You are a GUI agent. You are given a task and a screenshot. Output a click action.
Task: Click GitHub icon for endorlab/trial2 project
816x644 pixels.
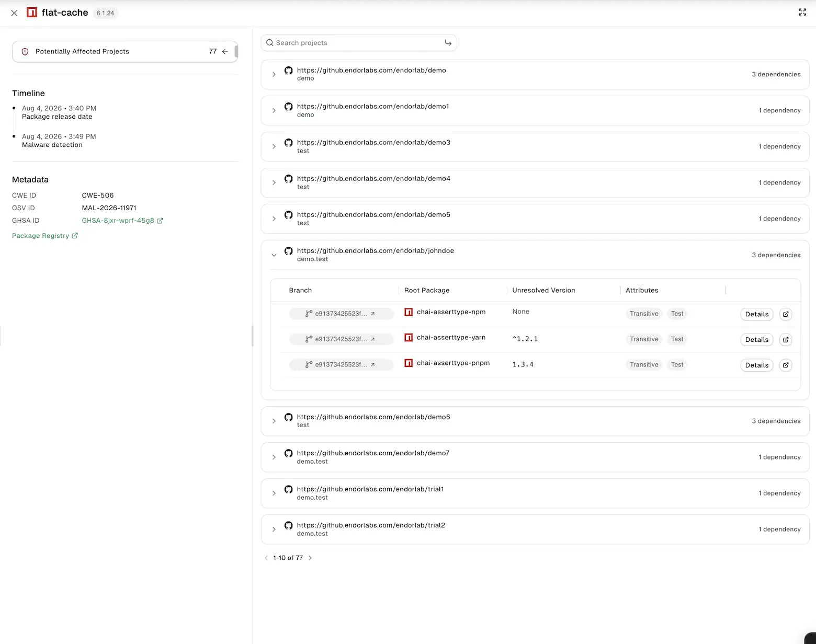[x=288, y=525]
